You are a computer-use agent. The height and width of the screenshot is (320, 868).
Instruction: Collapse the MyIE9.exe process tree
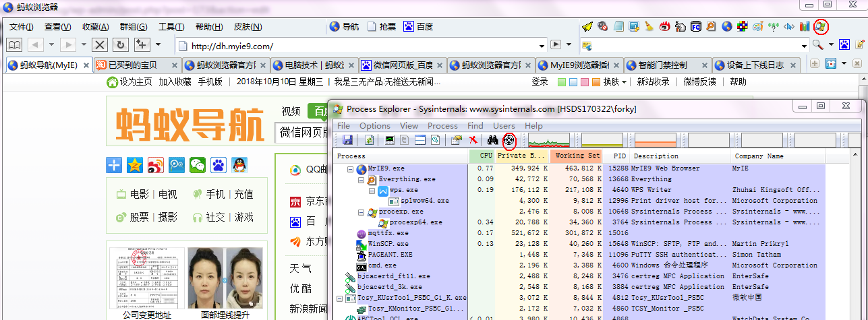coord(351,168)
